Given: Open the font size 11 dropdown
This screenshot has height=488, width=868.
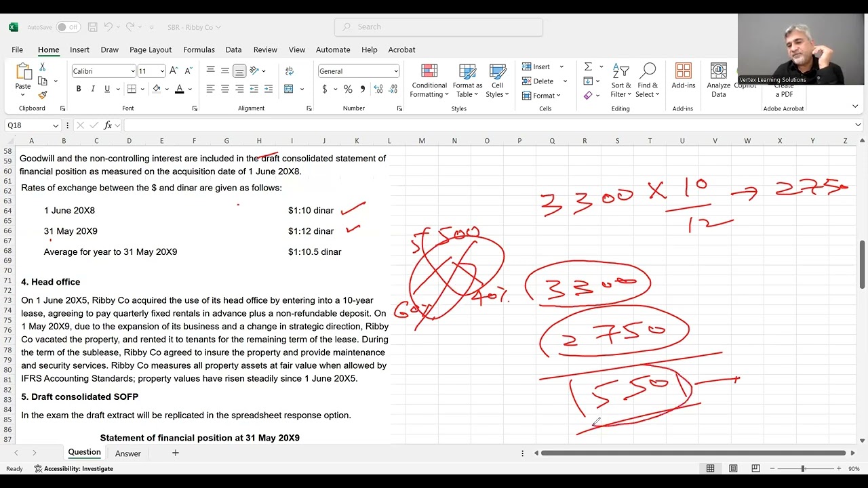Looking at the screenshot, I should pos(162,71).
